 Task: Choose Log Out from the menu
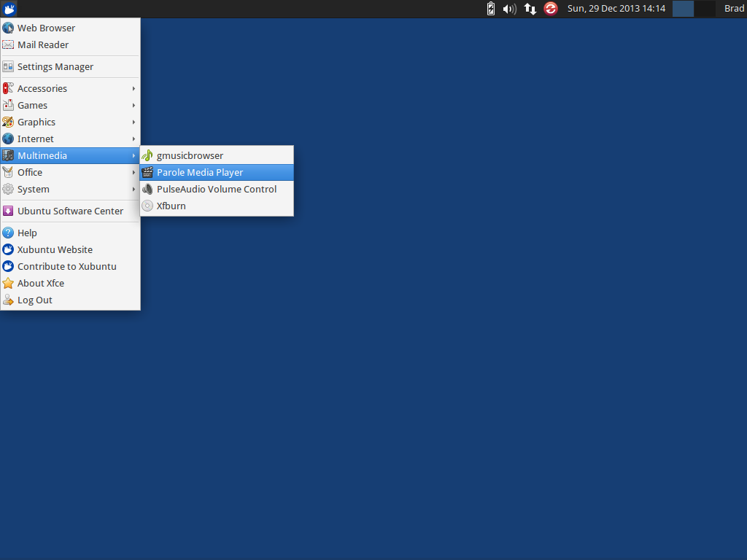coord(71,300)
